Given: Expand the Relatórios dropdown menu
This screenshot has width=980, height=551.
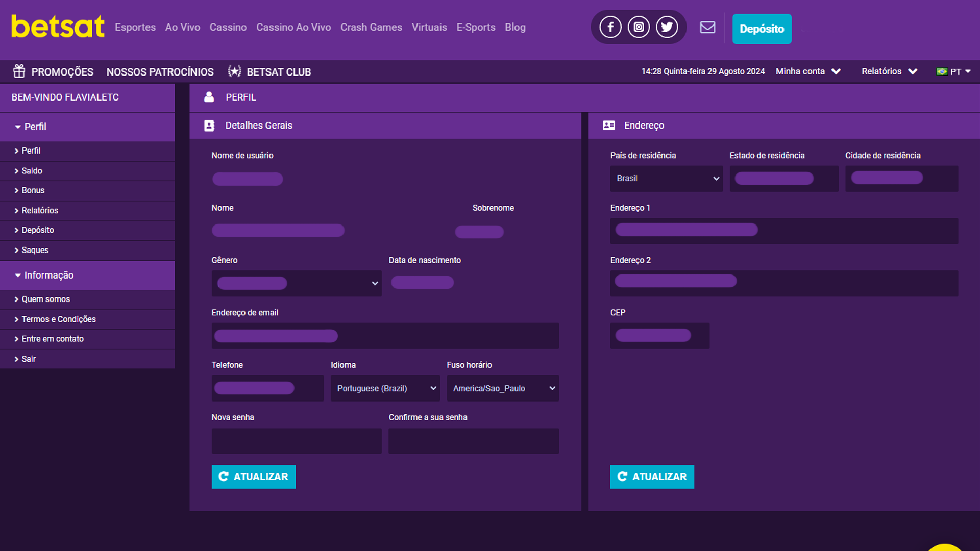Looking at the screenshot, I should pyautogui.click(x=889, y=72).
